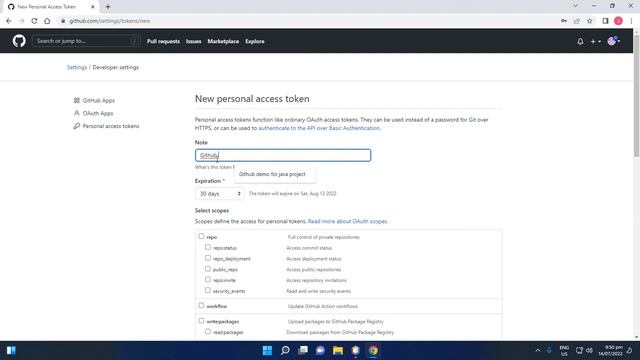The width and height of the screenshot is (640, 360).
Task: Toggle the browser side panel
Action: click(x=605, y=21)
